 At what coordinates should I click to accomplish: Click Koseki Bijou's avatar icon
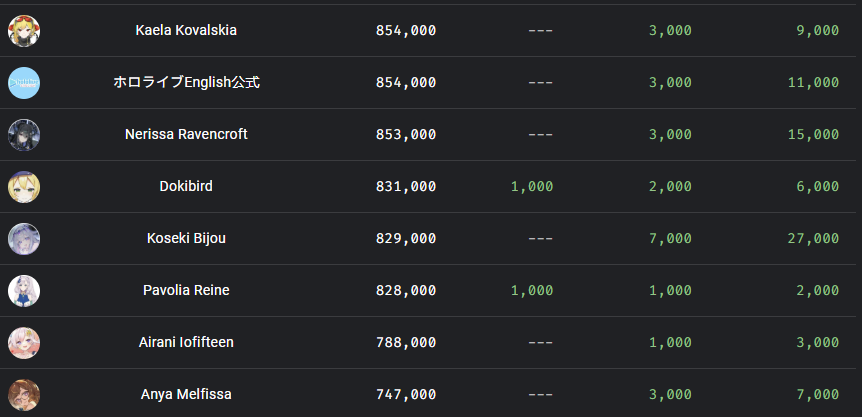24,239
